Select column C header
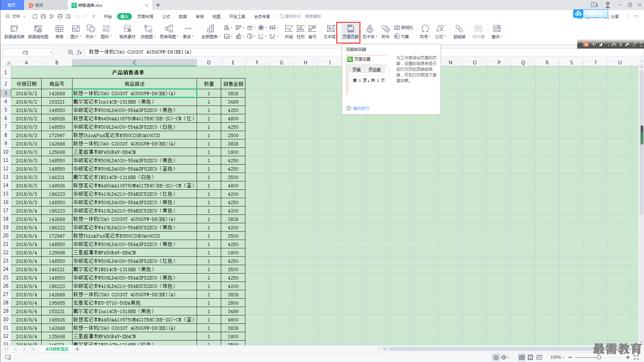 pos(135,63)
